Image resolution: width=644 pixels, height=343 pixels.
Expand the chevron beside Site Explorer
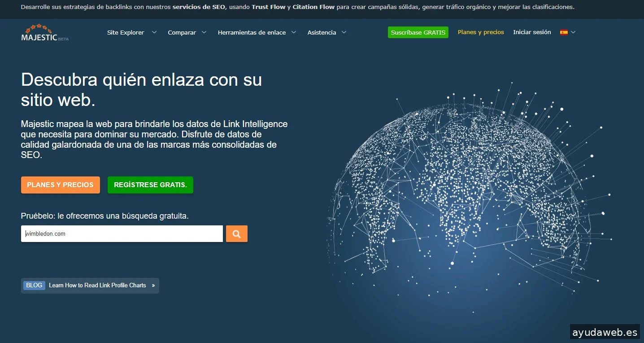154,32
